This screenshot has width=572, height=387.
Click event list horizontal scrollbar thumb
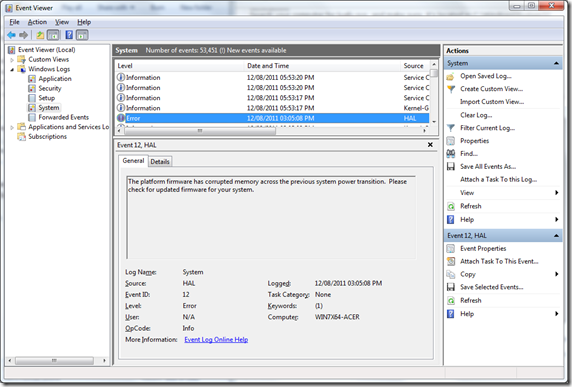click(x=200, y=131)
